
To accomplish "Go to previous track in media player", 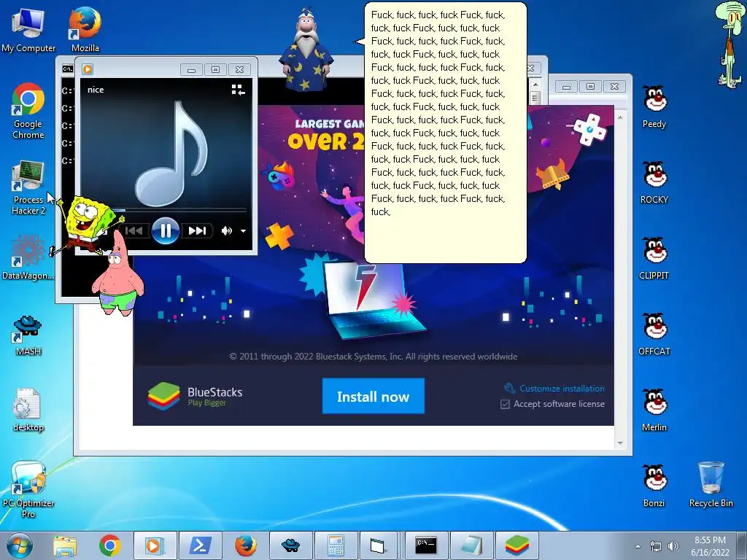I will pos(133,231).
